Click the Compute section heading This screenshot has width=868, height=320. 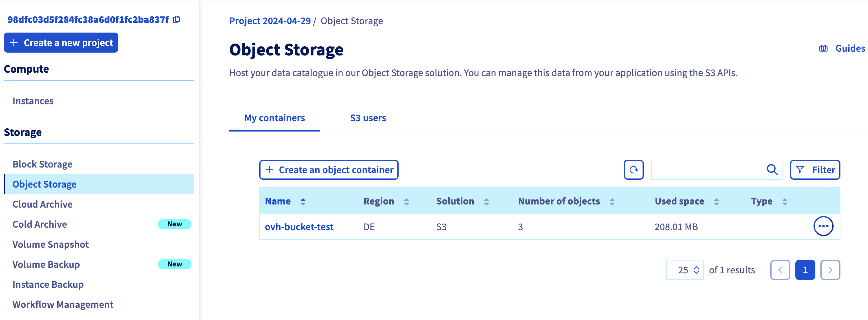tap(26, 69)
